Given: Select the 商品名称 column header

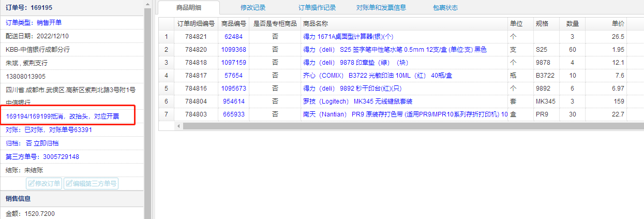Looking at the screenshot, I should click(x=404, y=24).
